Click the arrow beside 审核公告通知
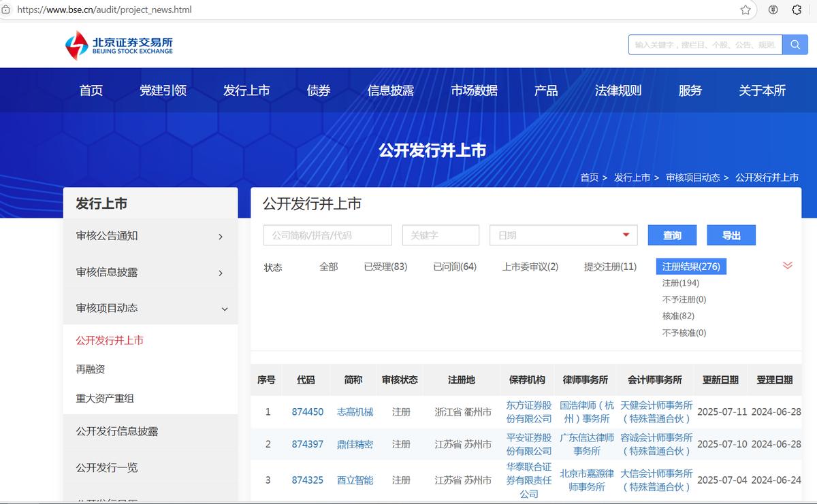Viewport: 817px width, 504px height. tap(220, 237)
